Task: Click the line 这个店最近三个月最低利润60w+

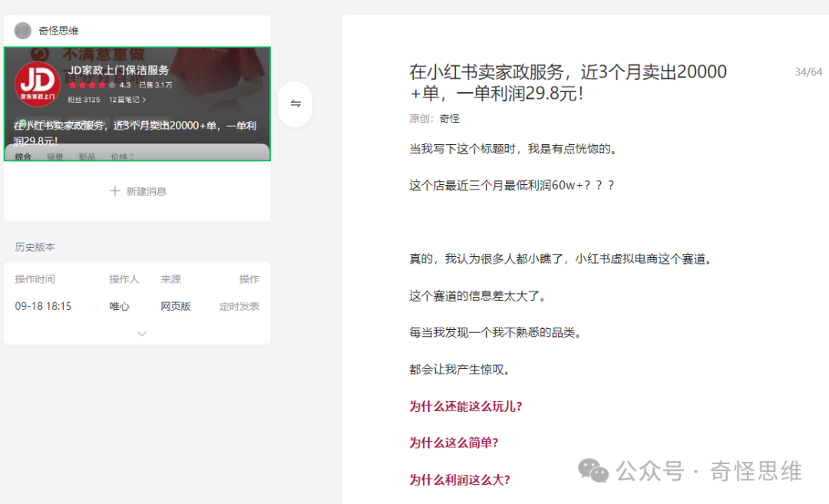Action: 512,186
